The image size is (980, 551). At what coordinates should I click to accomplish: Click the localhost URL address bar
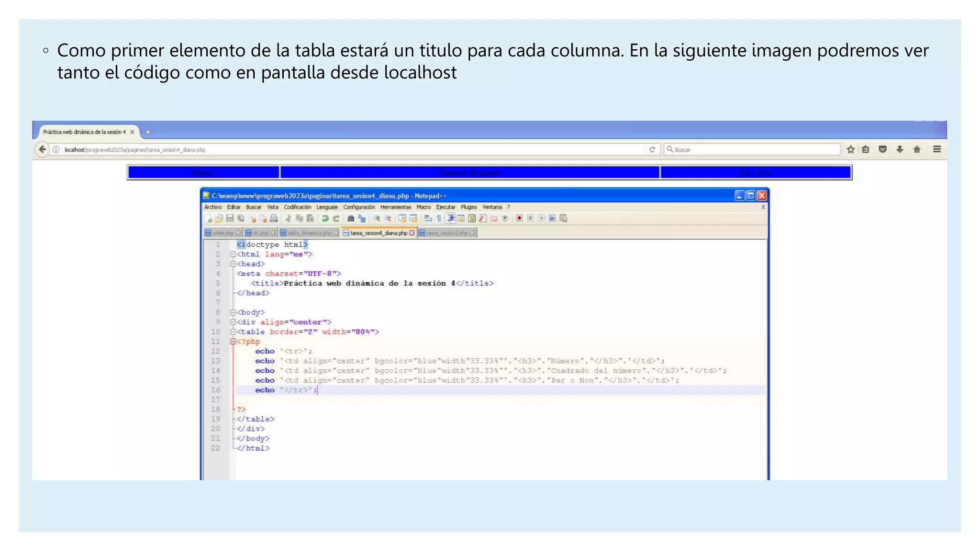pos(354,150)
